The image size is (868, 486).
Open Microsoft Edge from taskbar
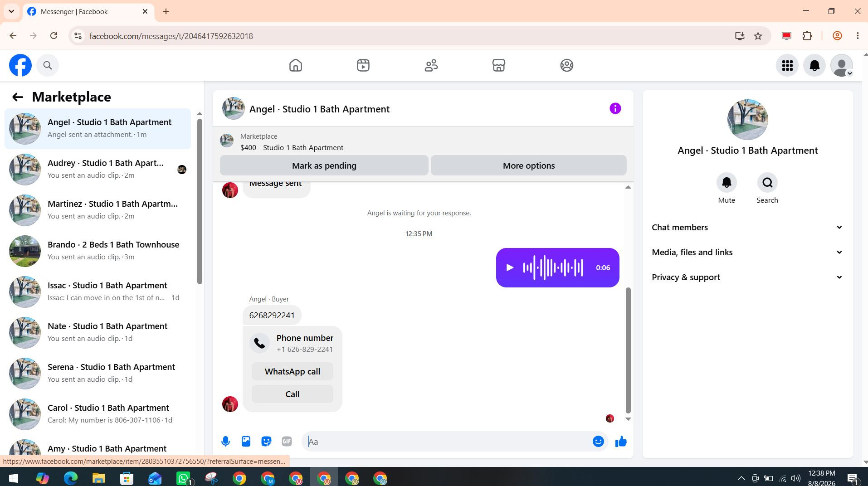pyautogui.click(x=71, y=478)
